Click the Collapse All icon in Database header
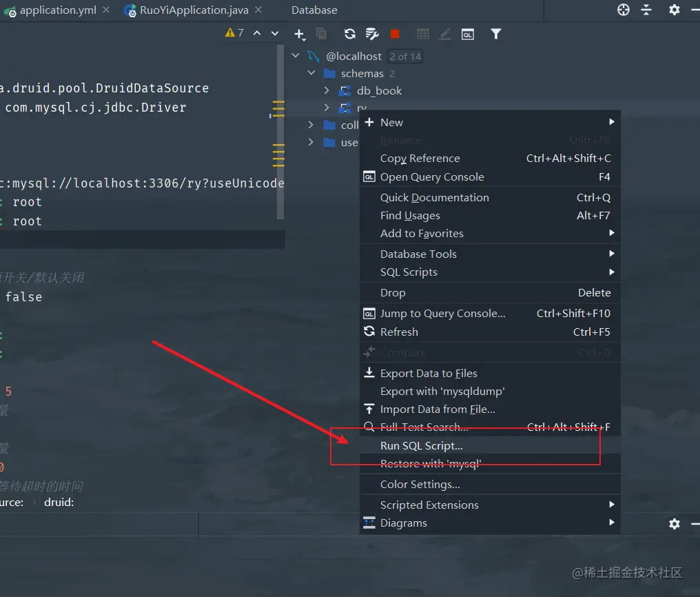 (646, 10)
